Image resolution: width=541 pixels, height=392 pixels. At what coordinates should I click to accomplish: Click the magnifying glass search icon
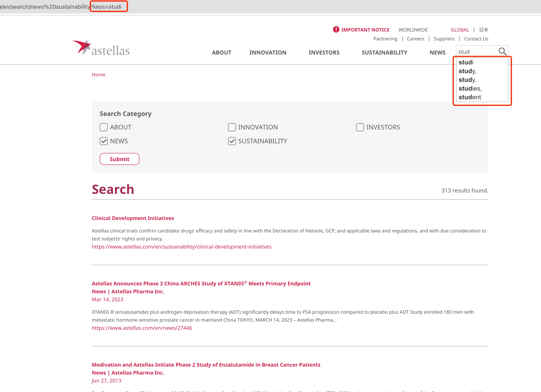point(502,52)
